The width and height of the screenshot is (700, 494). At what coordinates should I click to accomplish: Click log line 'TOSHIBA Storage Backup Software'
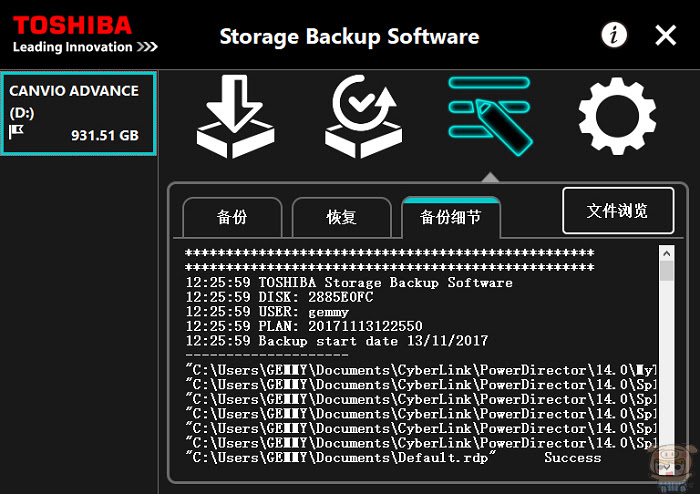[x=349, y=282]
